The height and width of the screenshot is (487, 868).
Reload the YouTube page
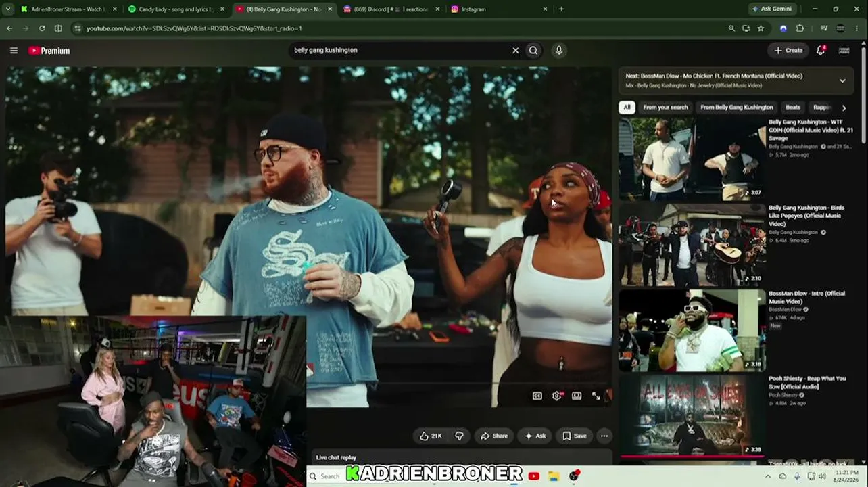pyautogui.click(x=42, y=28)
